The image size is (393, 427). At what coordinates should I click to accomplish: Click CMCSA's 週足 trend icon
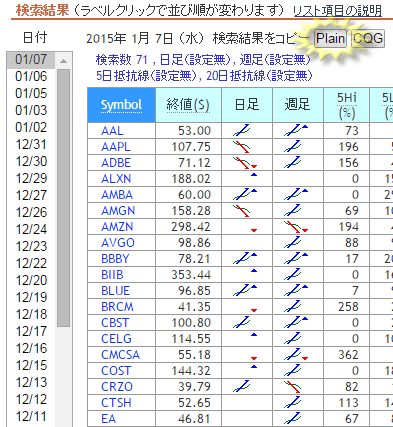[292, 354]
